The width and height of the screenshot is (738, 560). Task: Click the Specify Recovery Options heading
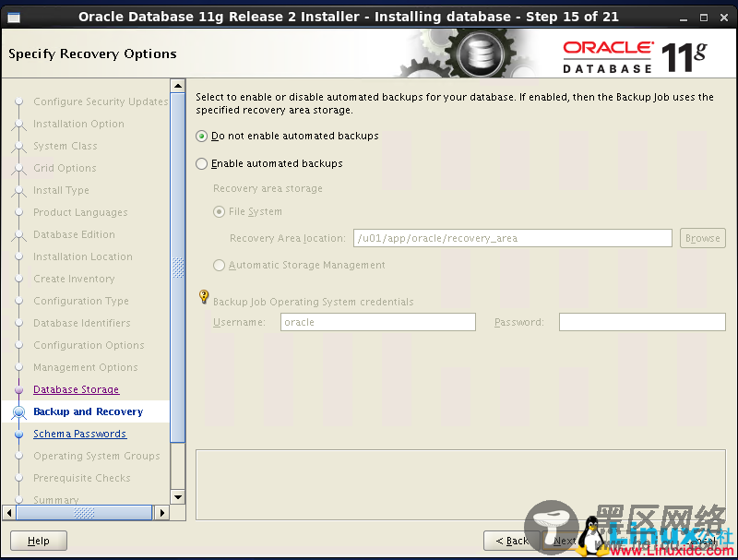[x=93, y=54]
